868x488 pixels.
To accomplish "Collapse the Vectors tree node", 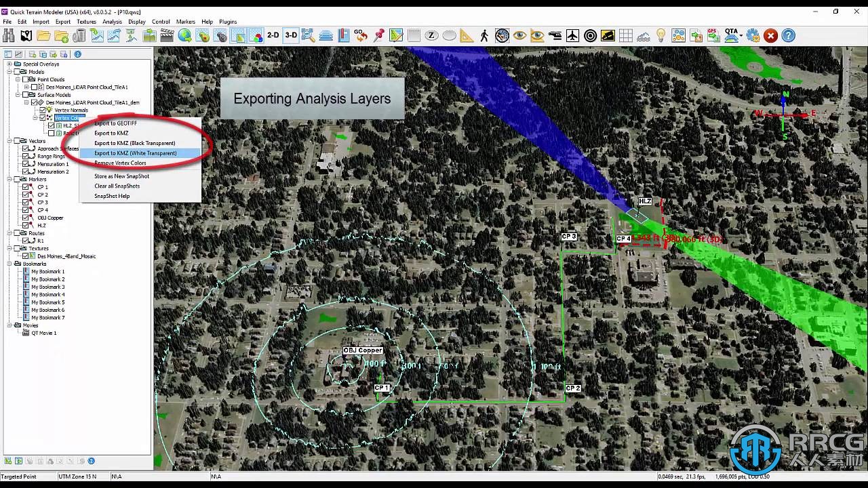I will click(9, 141).
